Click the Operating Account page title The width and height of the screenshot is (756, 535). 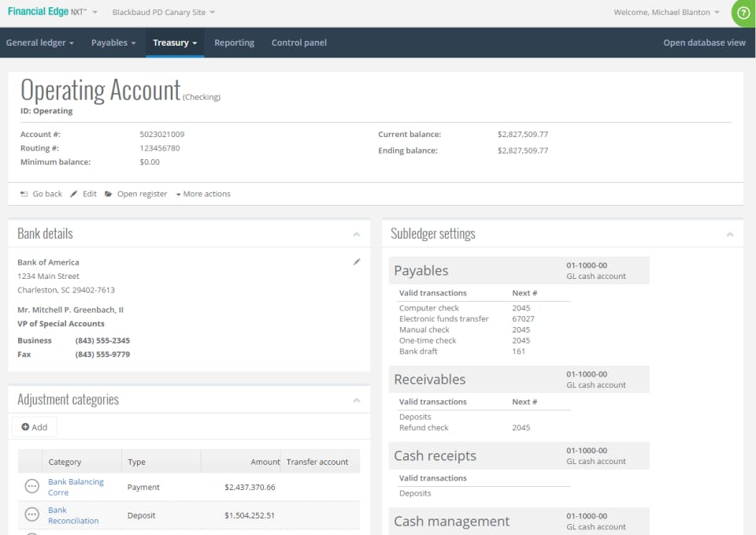100,90
